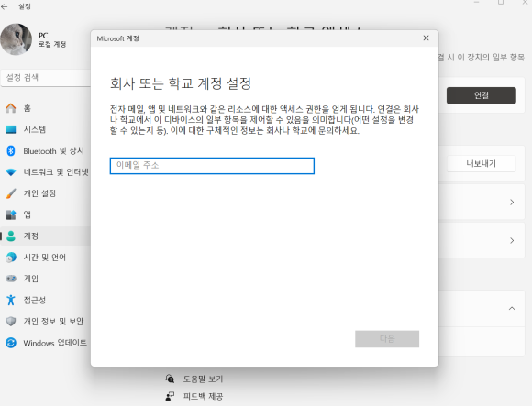
Task: Select 시간 및 언어 label in the sidebar
Action: (x=44, y=258)
